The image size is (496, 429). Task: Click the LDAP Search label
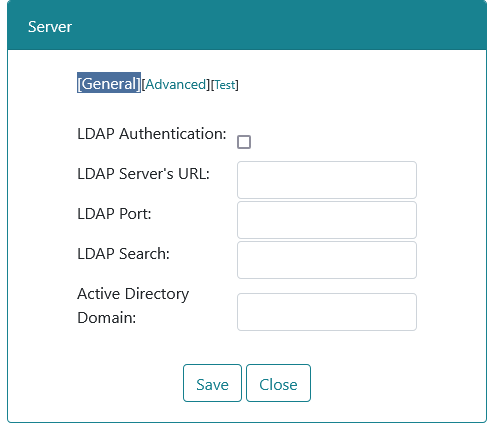click(x=123, y=254)
